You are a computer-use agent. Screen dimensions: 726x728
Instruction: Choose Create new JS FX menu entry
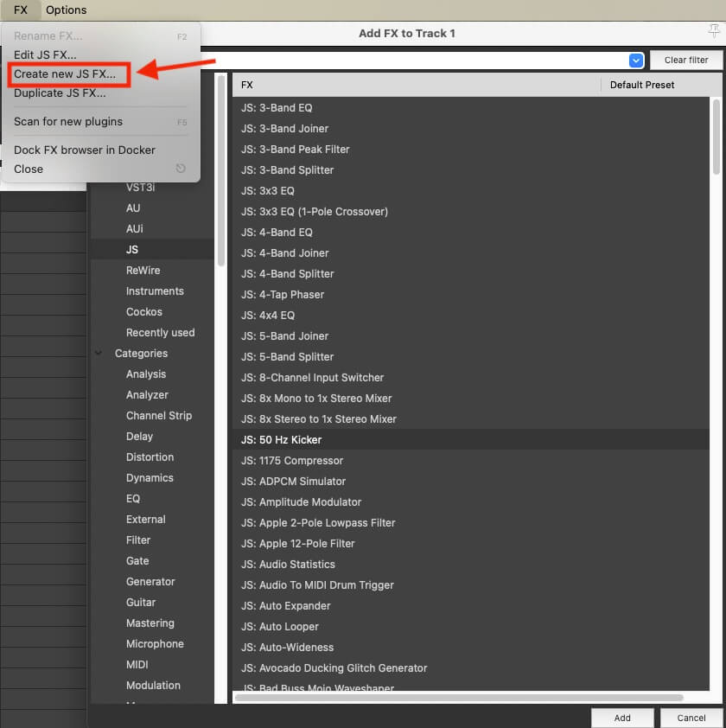(x=65, y=74)
